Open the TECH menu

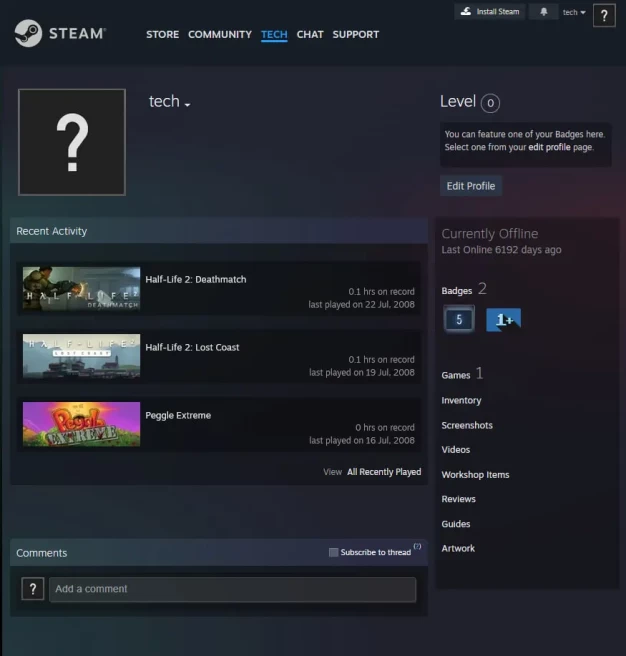[274, 34]
